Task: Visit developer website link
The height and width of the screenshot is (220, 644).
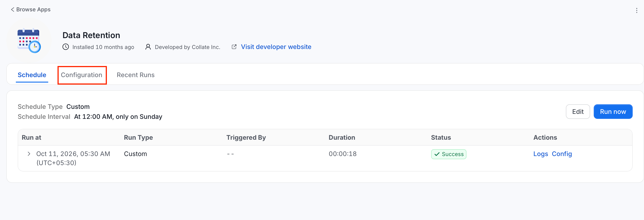Action: click(x=276, y=47)
